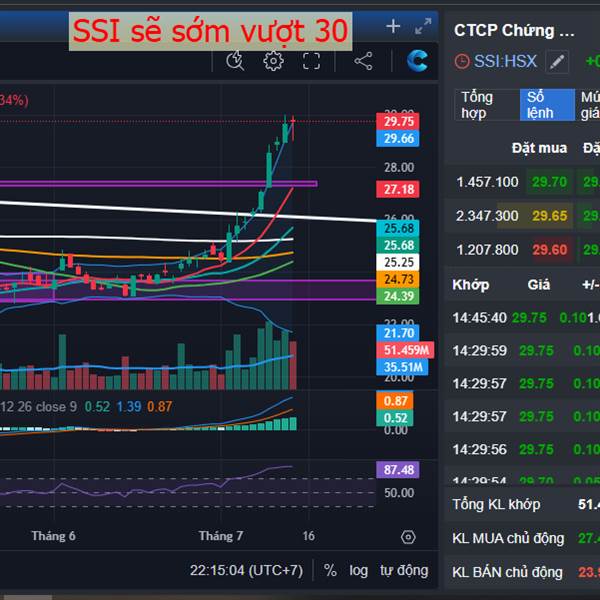Click the blue 29.66 price label
Image resolution: width=600 pixels, height=600 pixels.
tap(398, 138)
